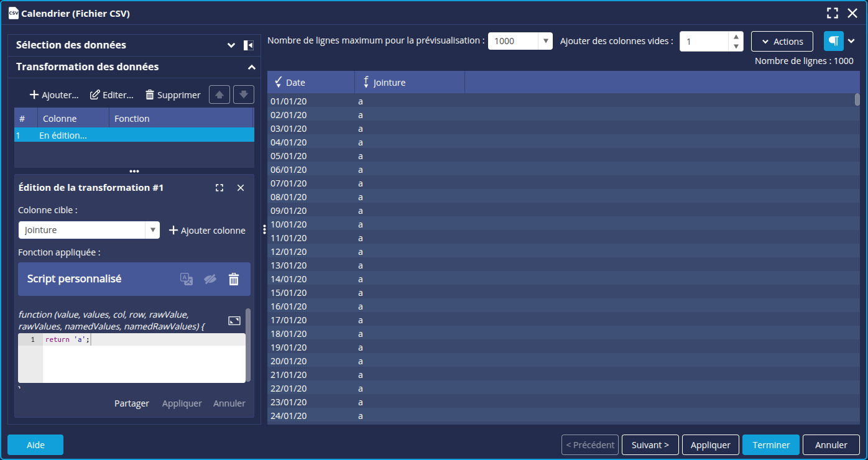
Task: Click the Terminer button
Action: coord(770,445)
